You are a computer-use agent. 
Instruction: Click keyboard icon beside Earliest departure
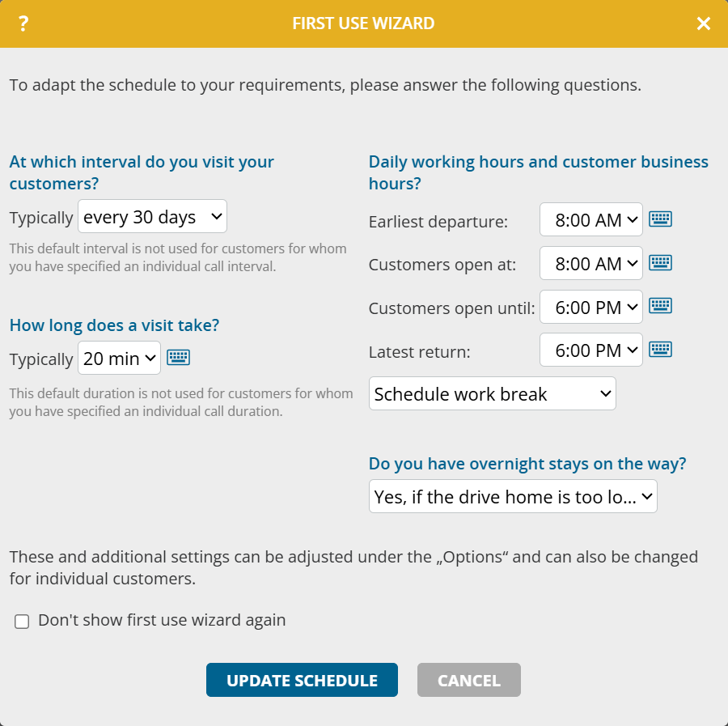(660, 219)
